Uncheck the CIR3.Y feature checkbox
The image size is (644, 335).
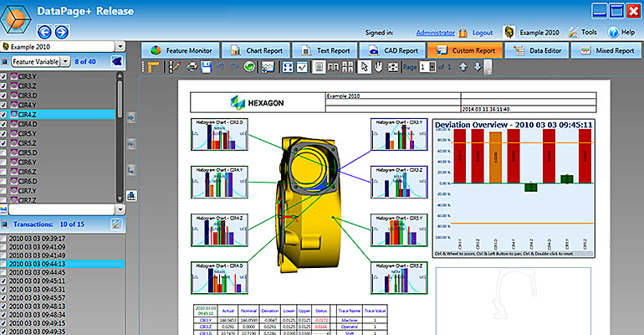3,76
